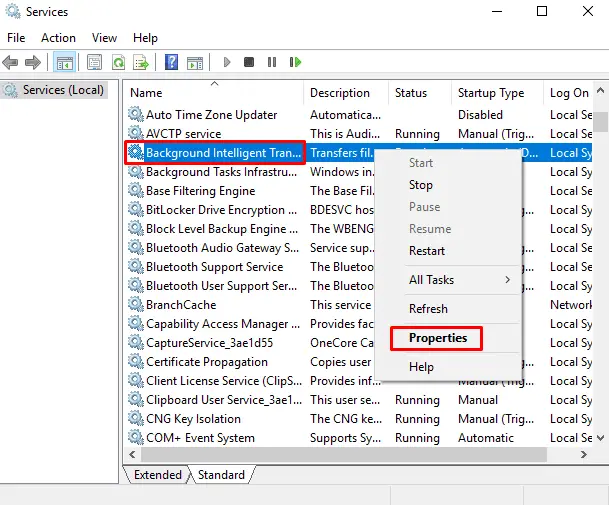Click gear icon next to BranchCache

(136, 304)
